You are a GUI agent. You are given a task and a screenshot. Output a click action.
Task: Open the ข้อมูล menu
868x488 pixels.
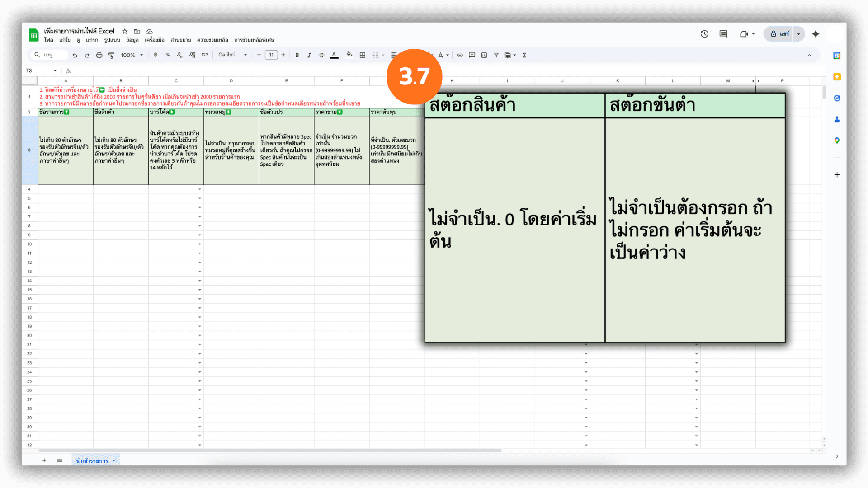pos(132,40)
